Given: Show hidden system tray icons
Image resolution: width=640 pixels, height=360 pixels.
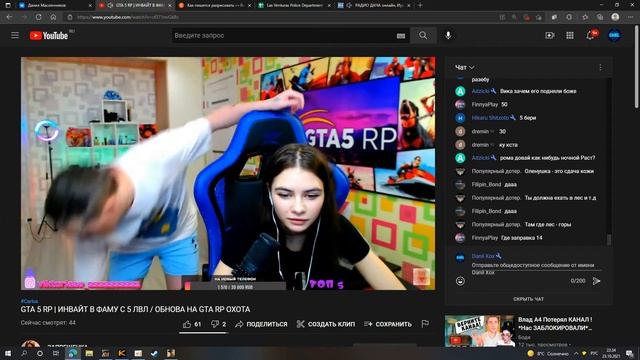Looking at the screenshot, I should (x=576, y=353).
